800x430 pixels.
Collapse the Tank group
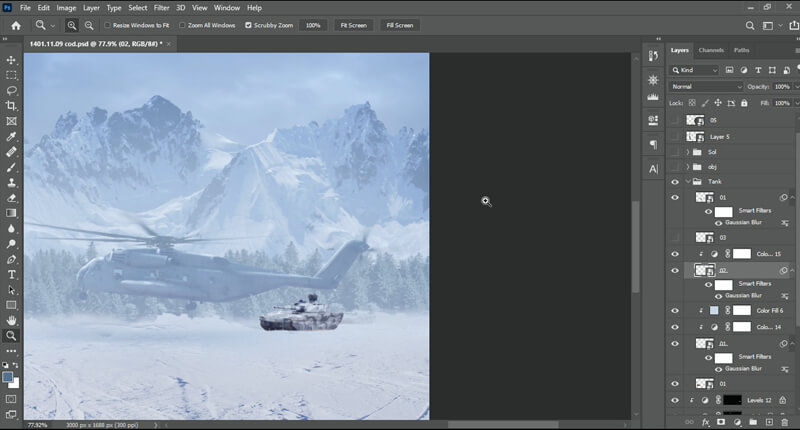688,182
